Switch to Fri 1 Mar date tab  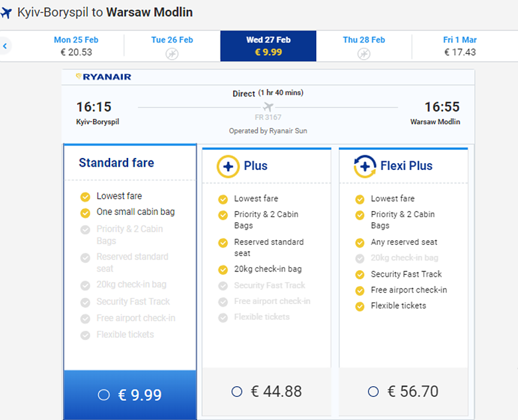[x=460, y=46]
